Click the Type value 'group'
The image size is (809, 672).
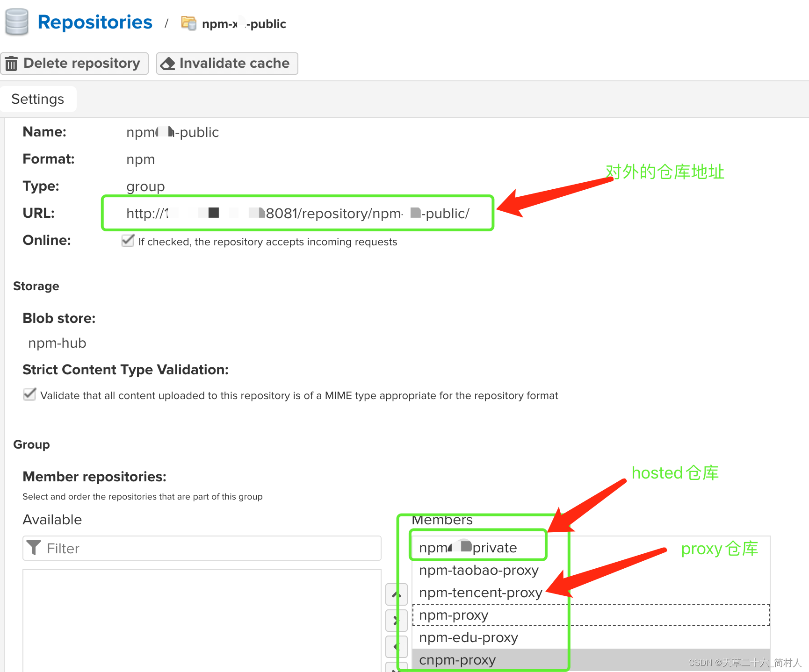(x=145, y=186)
